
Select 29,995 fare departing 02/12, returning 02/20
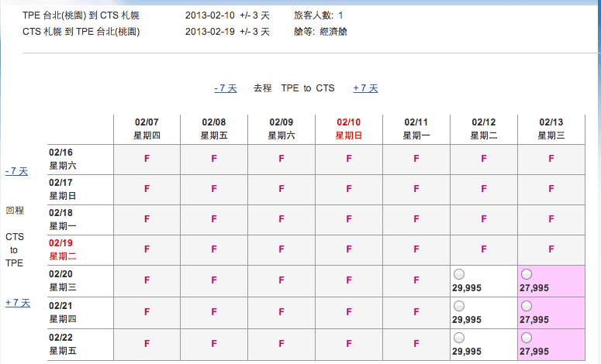[459, 274]
